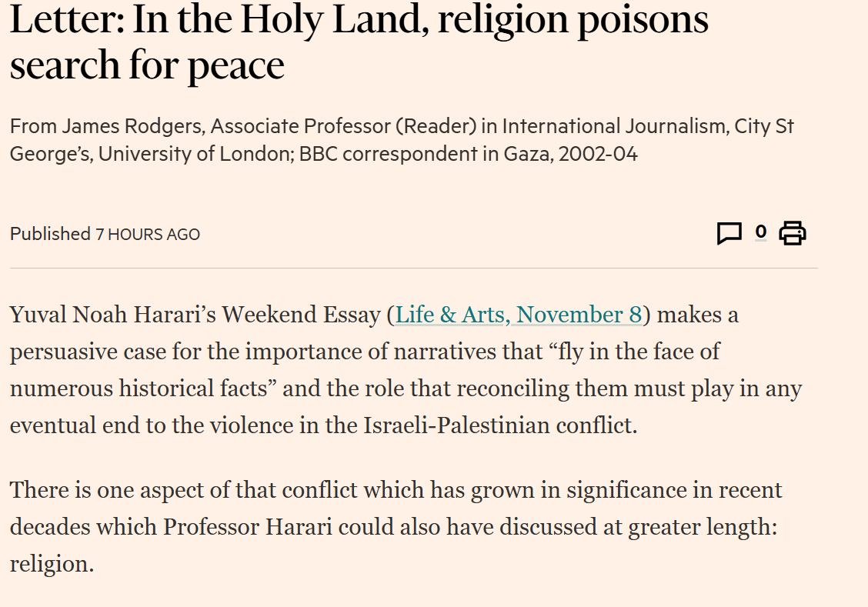868x607 pixels.
Task: Click the Published 7 HOURS AGO timestamp
Action: pyautogui.click(x=105, y=234)
